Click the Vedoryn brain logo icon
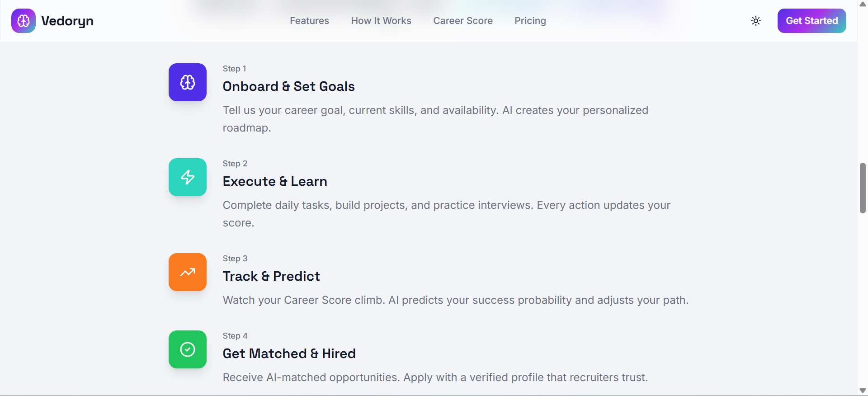This screenshot has height=396, width=868. click(x=24, y=21)
